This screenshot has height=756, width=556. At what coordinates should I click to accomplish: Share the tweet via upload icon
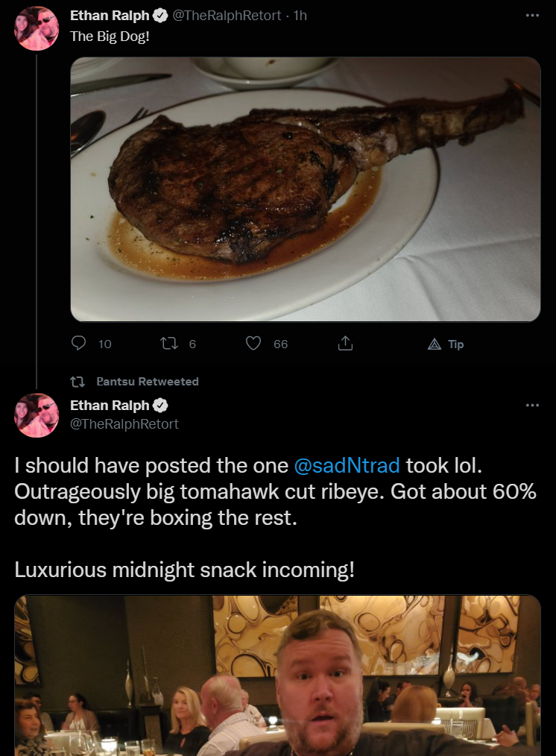pos(345,343)
